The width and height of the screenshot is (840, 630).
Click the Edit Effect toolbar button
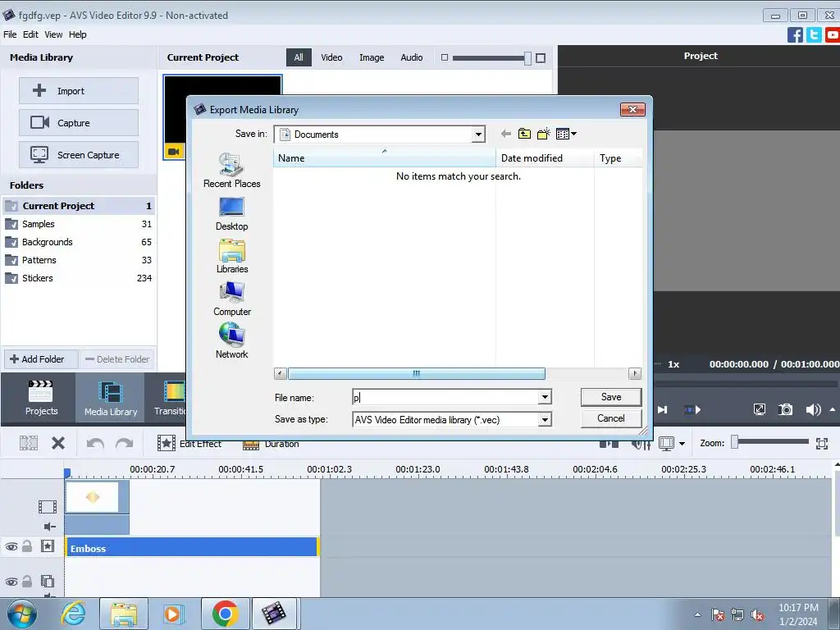point(189,444)
